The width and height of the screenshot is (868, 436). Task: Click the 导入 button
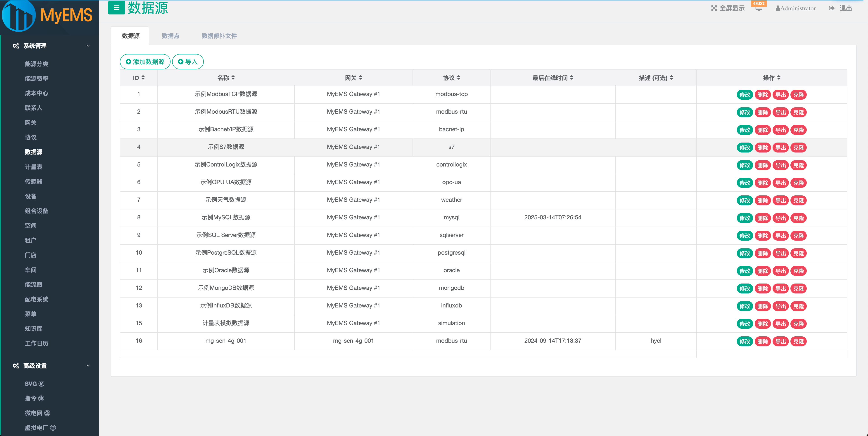(188, 62)
